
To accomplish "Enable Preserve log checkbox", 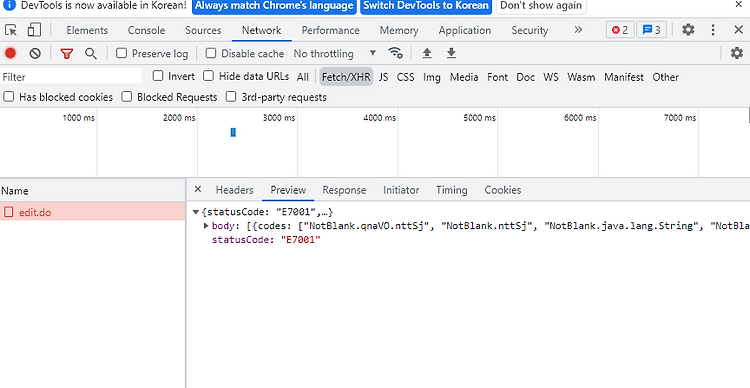I will point(121,53).
